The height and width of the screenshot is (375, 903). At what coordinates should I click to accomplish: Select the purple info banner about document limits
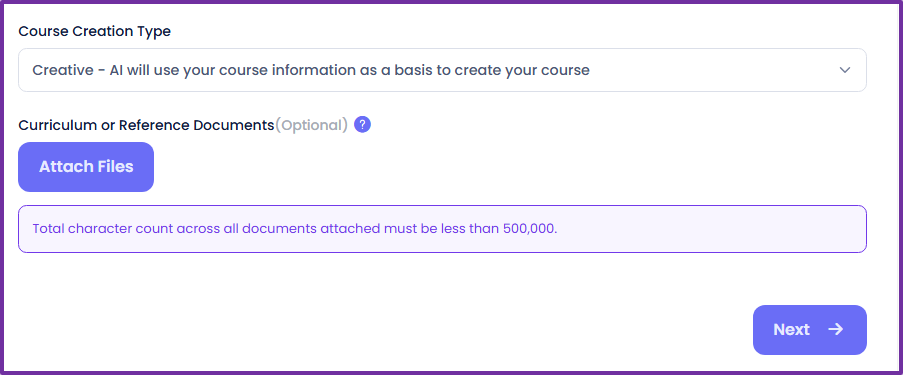442,229
